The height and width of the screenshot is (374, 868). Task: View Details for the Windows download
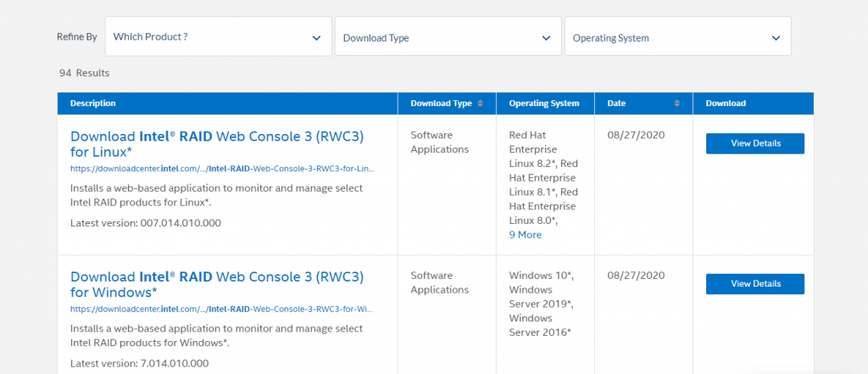coord(755,284)
